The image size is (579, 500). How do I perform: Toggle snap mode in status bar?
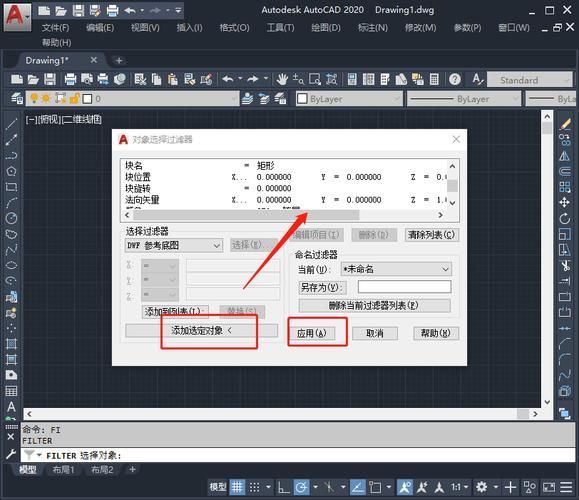(254, 487)
